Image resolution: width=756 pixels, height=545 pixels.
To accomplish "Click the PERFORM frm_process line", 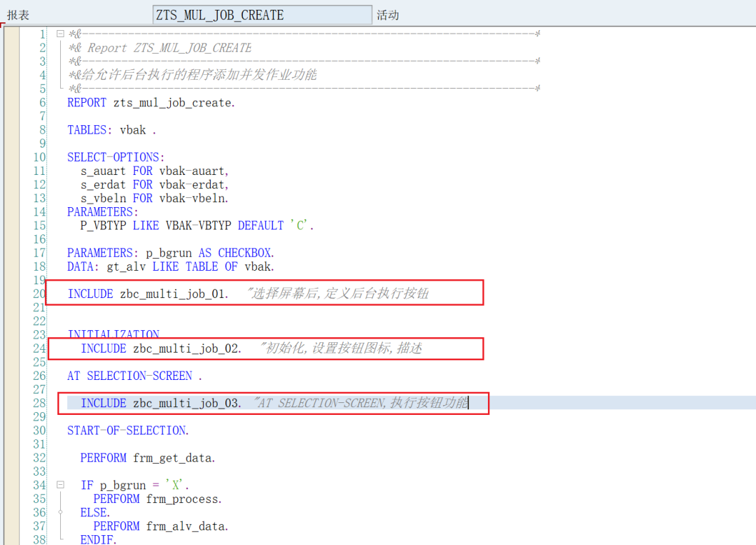I will 157,499.
